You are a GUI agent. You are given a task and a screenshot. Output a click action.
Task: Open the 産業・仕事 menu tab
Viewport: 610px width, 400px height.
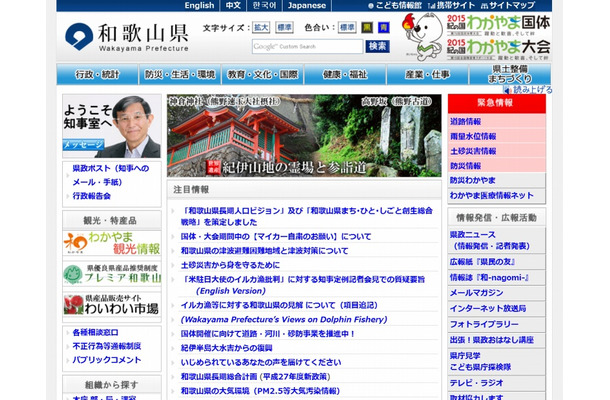click(x=428, y=74)
